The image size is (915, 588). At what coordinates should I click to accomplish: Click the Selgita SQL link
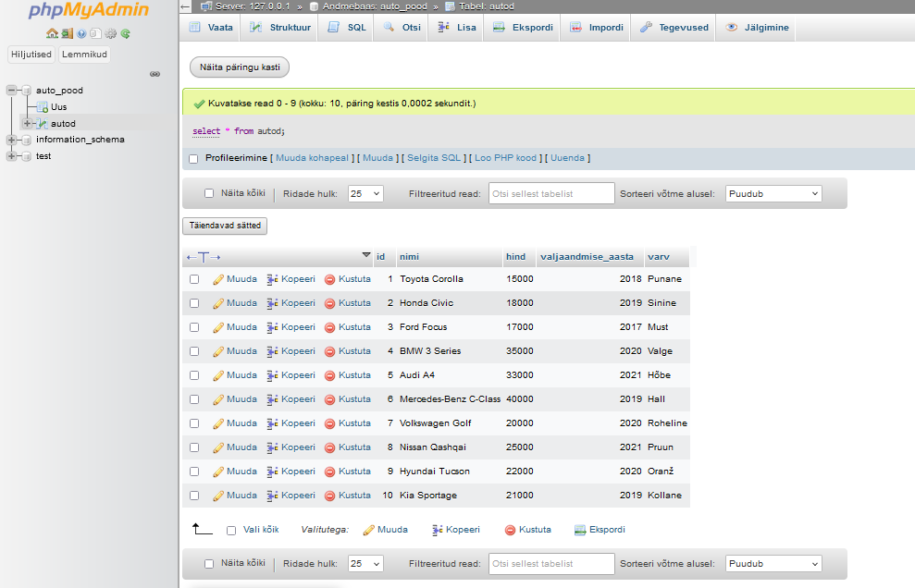tap(434, 158)
